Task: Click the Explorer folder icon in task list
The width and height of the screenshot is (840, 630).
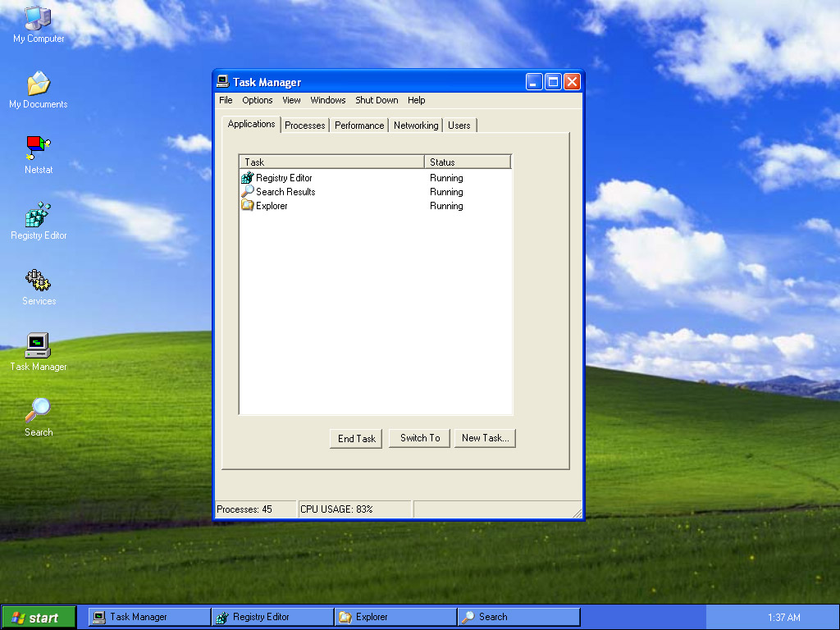Action: pos(247,206)
